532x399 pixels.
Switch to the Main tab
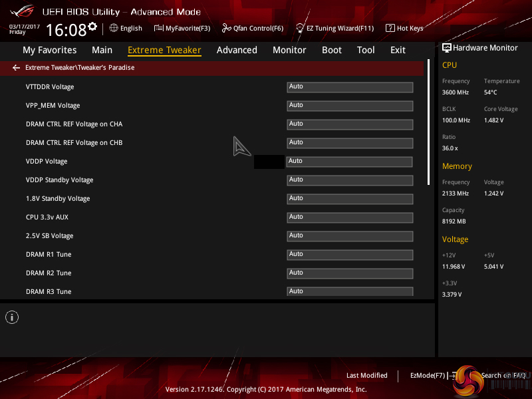tap(102, 50)
